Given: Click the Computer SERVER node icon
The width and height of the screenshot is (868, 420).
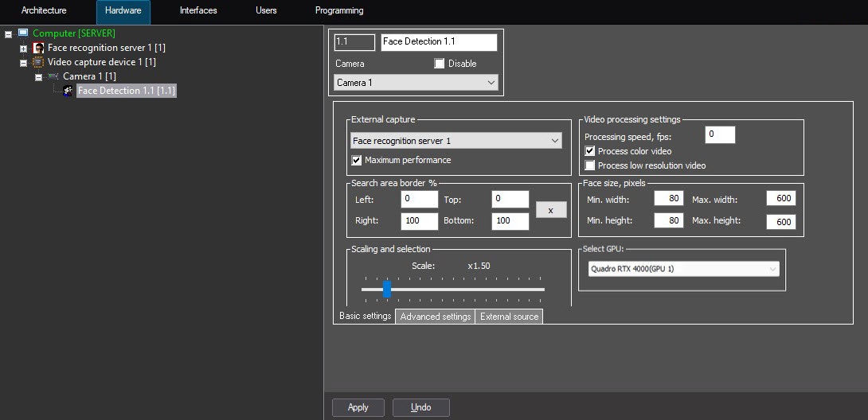Looking at the screenshot, I should point(23,33).
